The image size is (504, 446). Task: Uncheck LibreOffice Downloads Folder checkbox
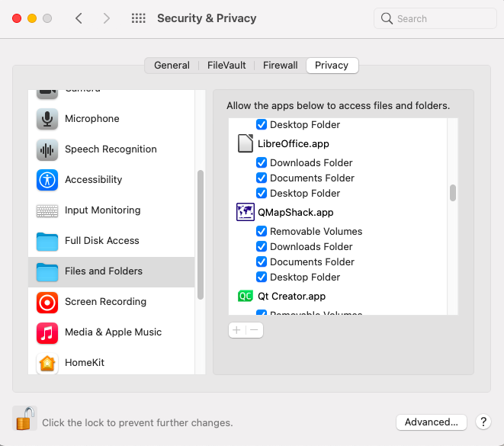point(262,162)
